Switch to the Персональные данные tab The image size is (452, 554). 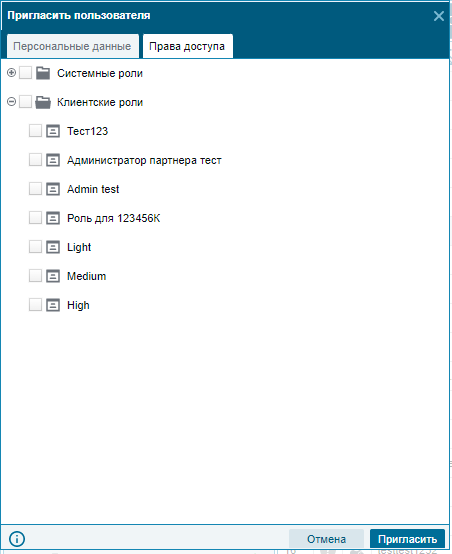[72, 46]
